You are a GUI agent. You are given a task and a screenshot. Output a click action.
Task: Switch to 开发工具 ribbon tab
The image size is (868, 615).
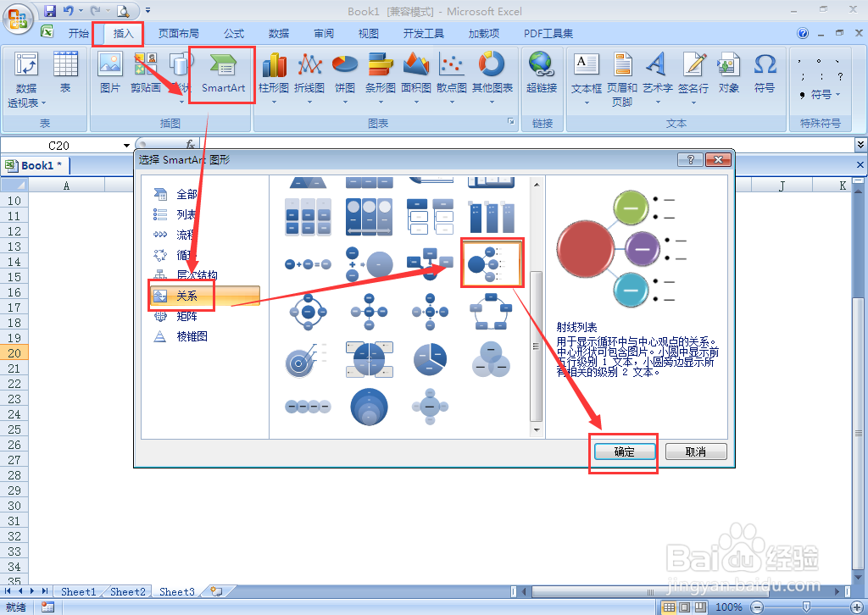pos(424,34)
